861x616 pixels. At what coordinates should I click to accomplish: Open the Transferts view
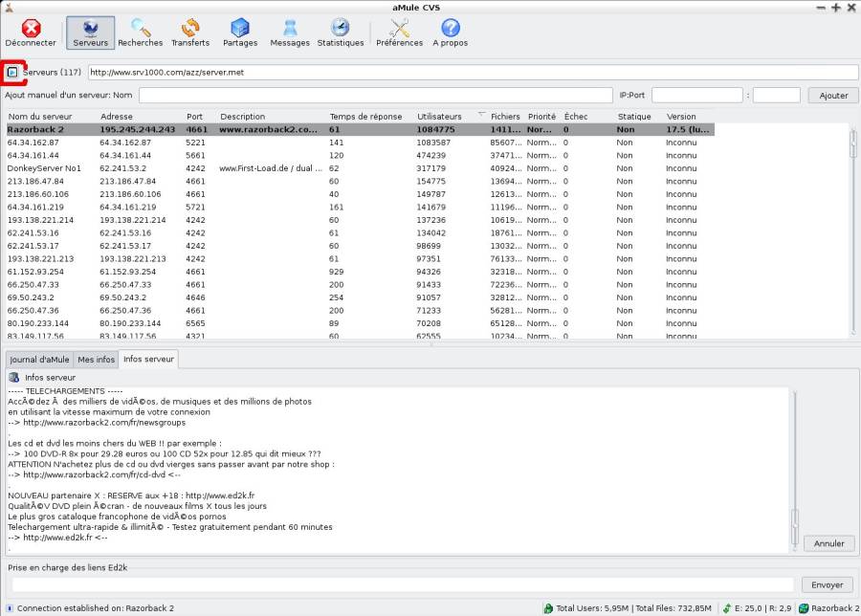(x=190, y=33)
